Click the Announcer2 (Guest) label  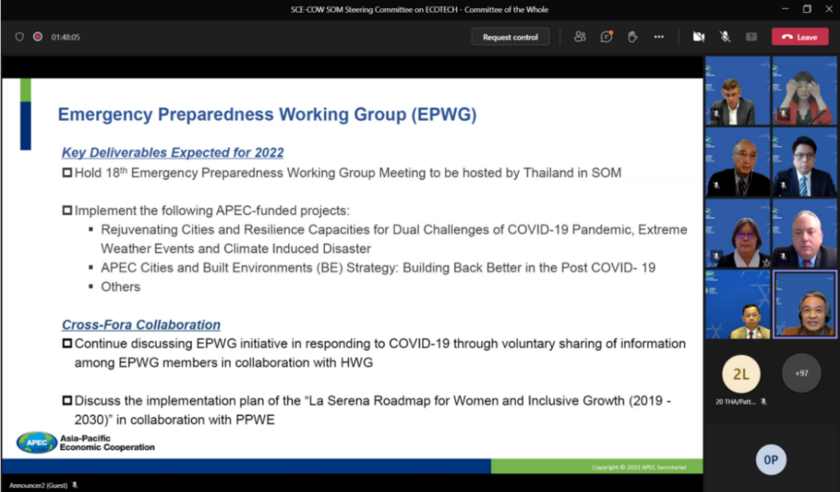tap(38, 485)
